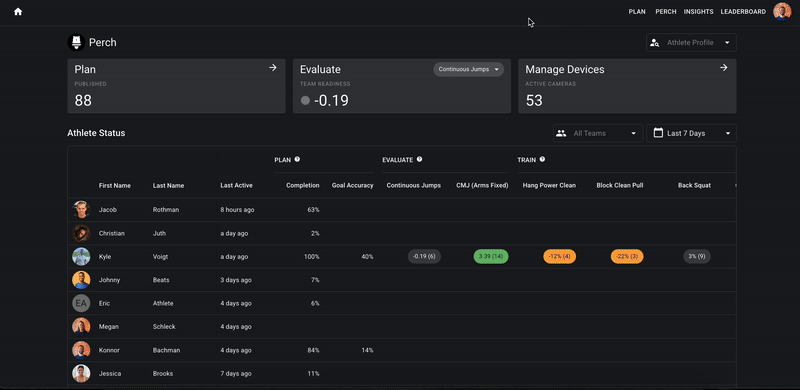Open the user profile avatar menu
This screenshot has height=390, width=800.
pos(782,11)
